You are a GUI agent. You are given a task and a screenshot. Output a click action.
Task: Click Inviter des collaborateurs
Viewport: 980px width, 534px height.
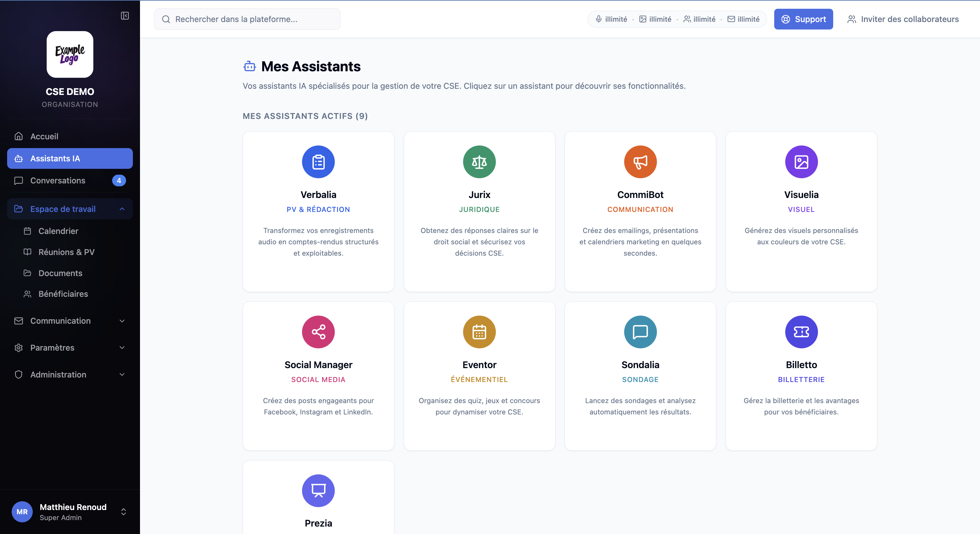tap(903, 19)
